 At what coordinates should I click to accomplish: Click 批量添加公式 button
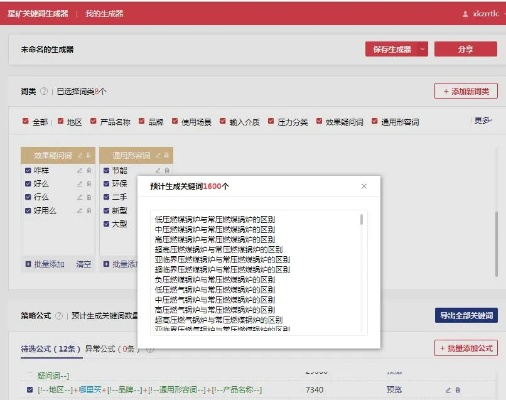click(x=466, y=348)
